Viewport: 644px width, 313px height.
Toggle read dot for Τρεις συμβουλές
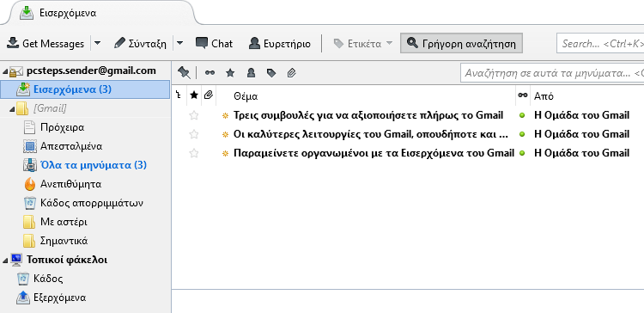[x=522, y=115]
